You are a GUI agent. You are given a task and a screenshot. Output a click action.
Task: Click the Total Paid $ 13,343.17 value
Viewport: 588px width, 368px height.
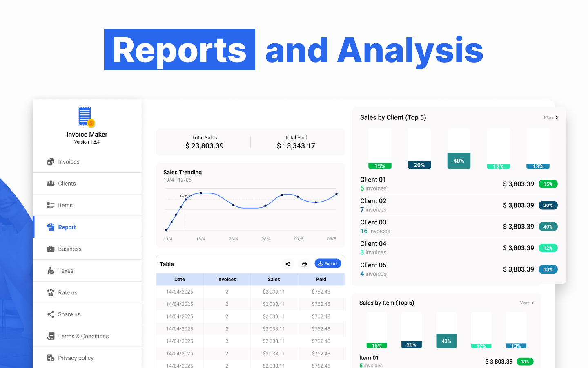point(296,146)
